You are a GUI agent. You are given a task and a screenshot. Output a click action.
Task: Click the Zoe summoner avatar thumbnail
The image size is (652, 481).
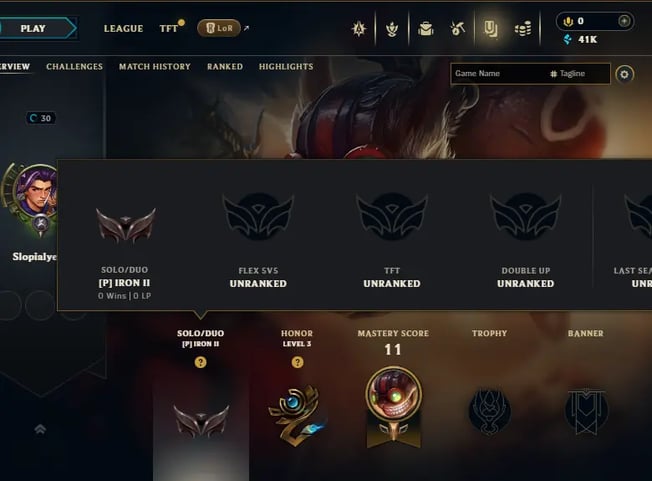(x=37, y=191)
